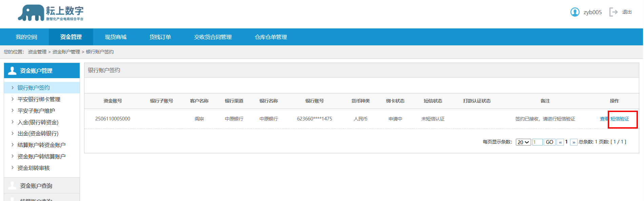Expand the 资金账户查询 sidebar section
644x201 pixels.
pyautogui.click(x=42, y=185)
